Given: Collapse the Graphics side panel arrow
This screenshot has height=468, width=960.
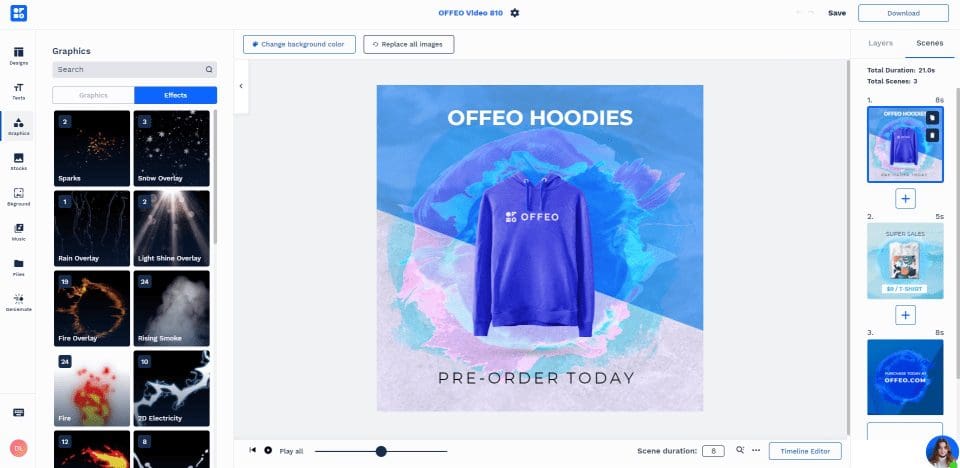Looking at the screenshot, I should pos(241,86).
